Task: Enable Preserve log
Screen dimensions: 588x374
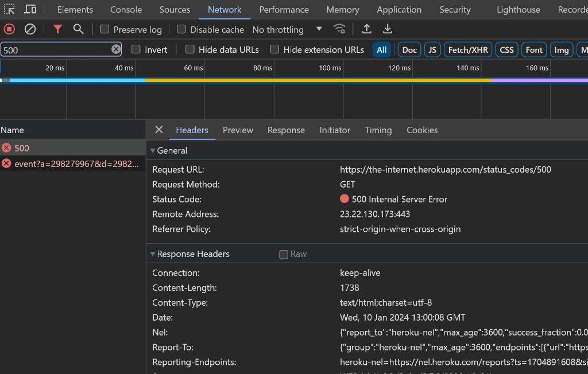Action: click(x=104, y=29)
